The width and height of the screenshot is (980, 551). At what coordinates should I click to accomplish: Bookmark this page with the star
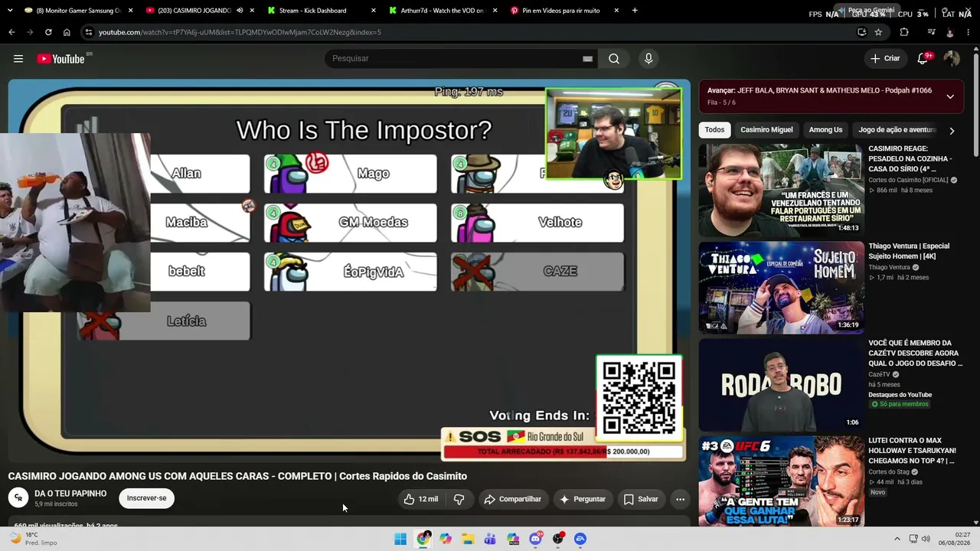click(x=878, y=32)
